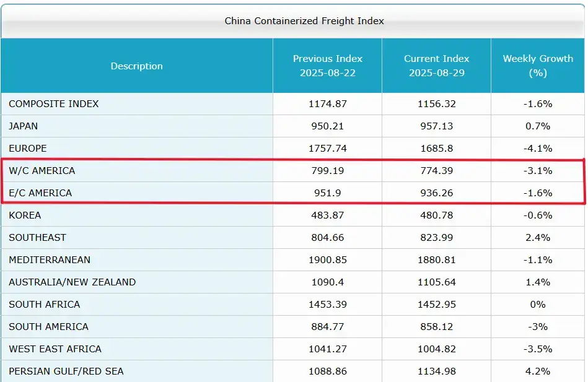Click the KOREA weekly growth value -0.6%
The width and height of the screenshot is (588, 382).
point(538,215)
